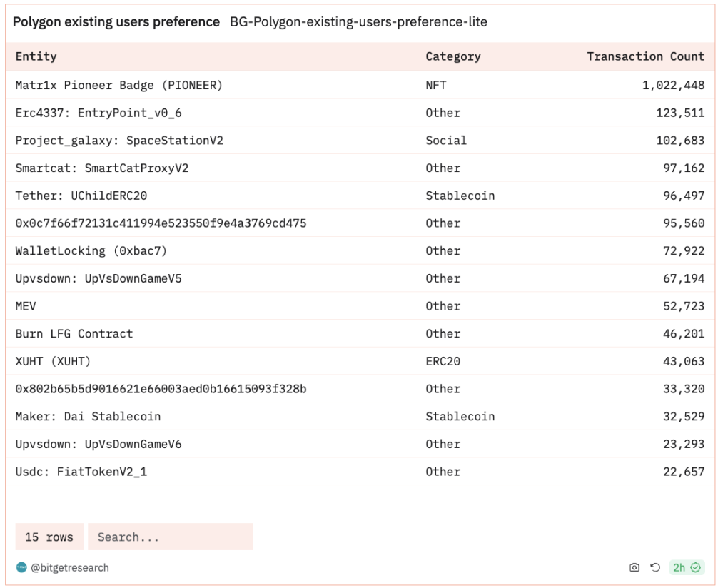Click the 67,194 transaction count
This screenshot has height=588, width=718.
click(684, 278)
